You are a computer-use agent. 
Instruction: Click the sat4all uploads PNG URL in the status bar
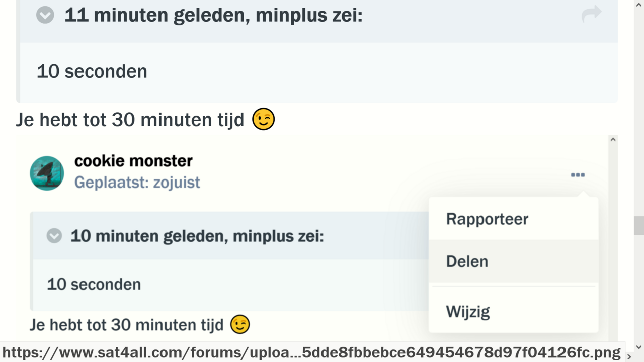point(312,352)
